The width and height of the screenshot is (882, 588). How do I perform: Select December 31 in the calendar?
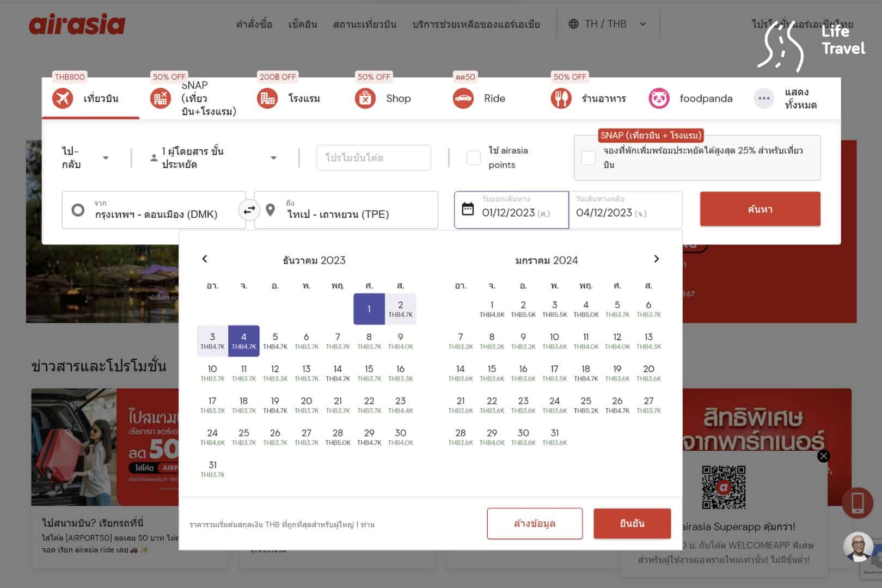pos(212,469)
